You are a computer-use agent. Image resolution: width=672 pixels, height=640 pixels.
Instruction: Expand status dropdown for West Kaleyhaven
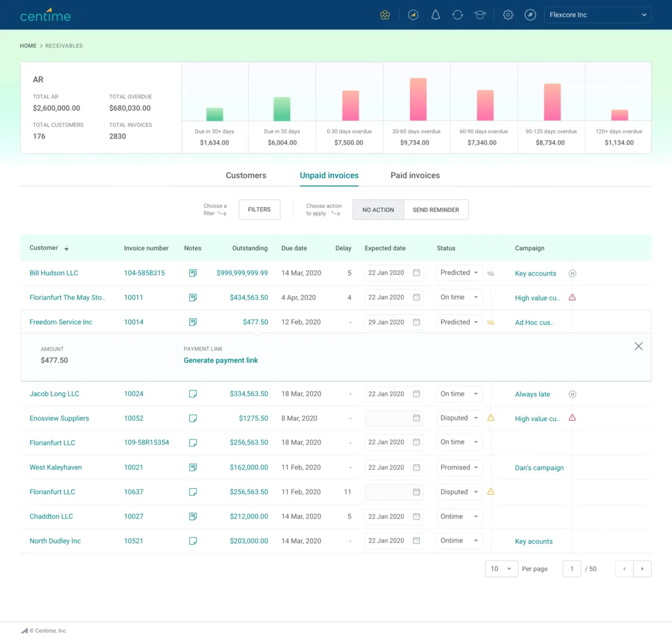pyautogui.click(x=459, y=468)
